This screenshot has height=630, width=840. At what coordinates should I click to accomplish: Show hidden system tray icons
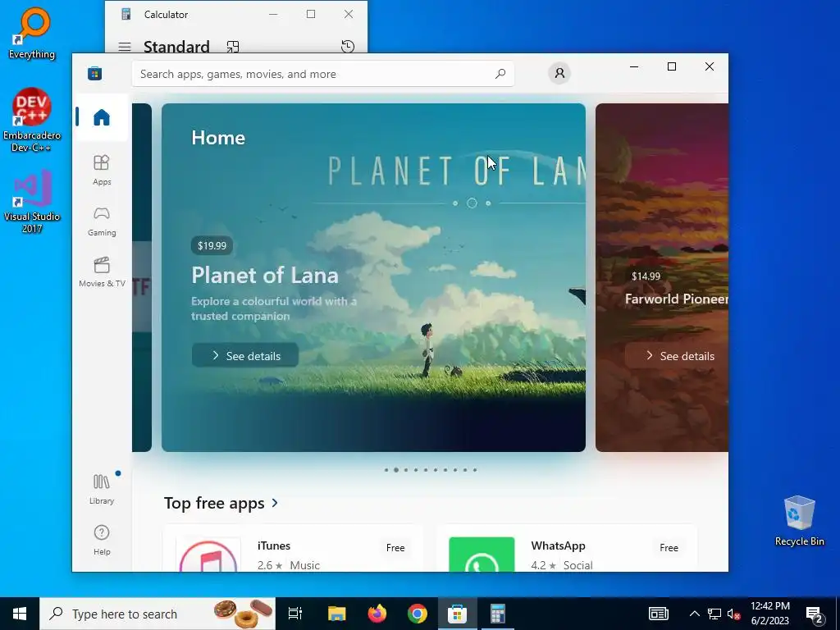click(x=694, y=614)
